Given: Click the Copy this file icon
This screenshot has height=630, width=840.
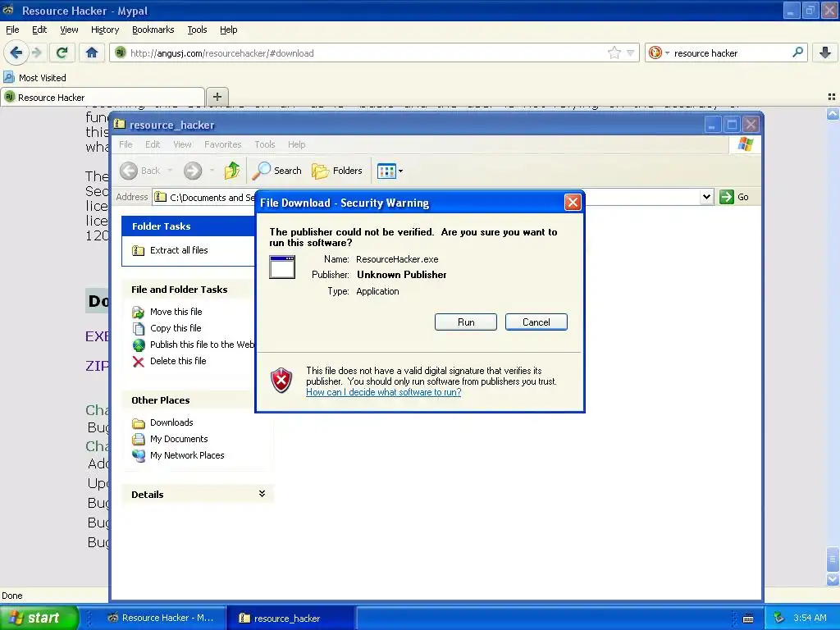Looking at the screenshot, I should [x=138, y=328].
